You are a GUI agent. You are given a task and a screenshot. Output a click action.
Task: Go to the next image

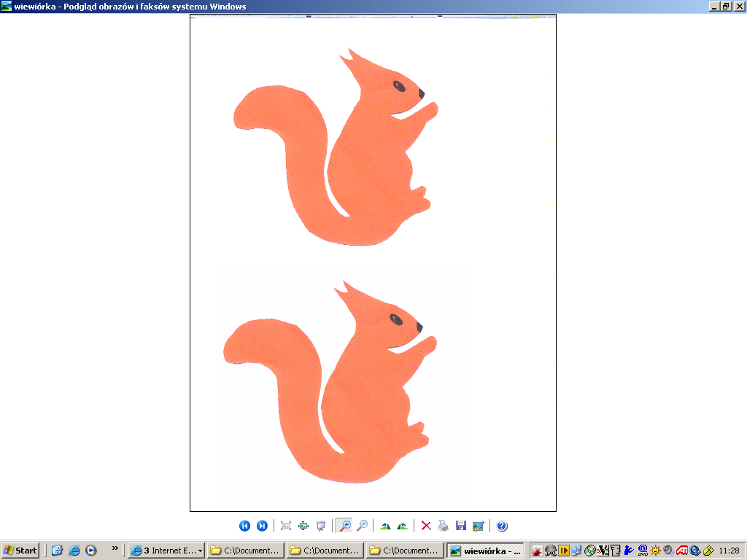(x=262, y=526)
